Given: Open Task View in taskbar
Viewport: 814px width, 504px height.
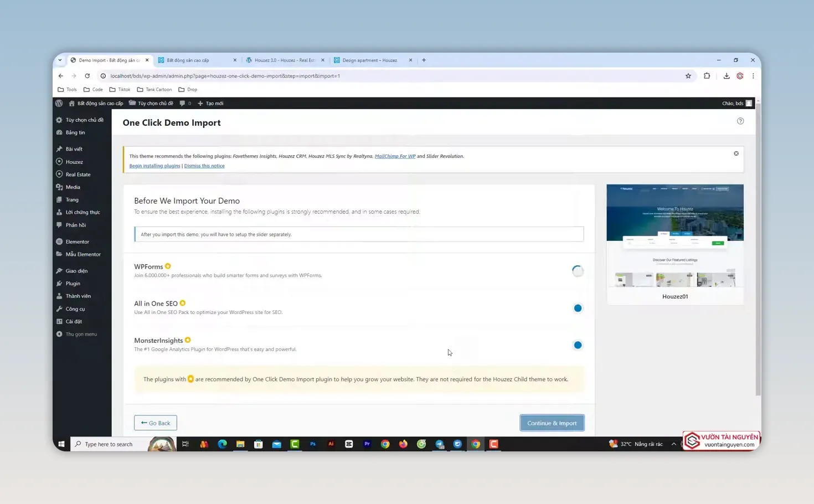Looking at the screenshot, I should [x=186, y=444].
